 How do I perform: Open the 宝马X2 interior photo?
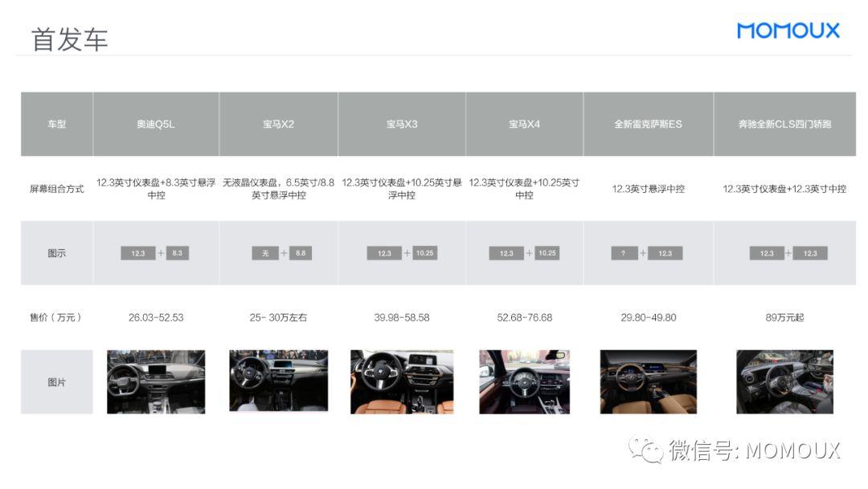point(278,380)
